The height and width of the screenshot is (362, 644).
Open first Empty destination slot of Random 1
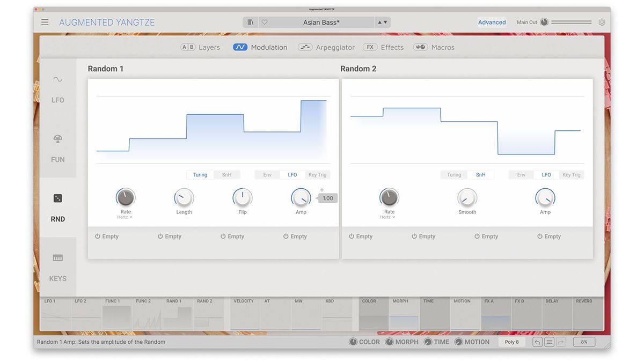(107, 237)
